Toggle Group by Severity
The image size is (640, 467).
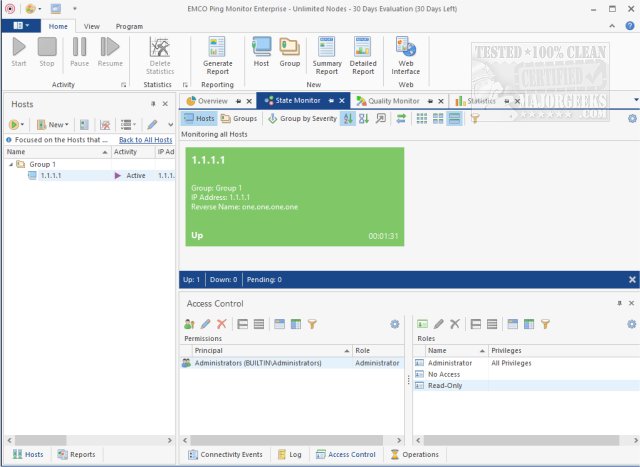click(303, 118)
